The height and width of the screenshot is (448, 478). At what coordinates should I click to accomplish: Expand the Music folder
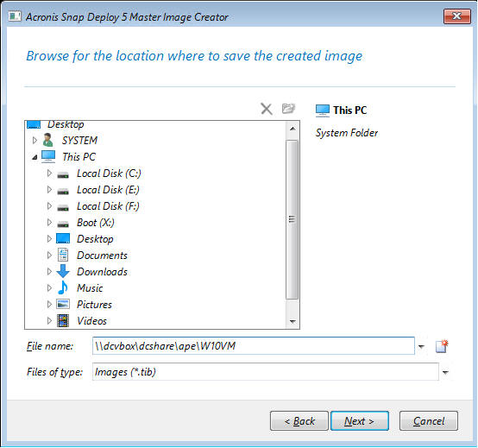point(49,288)
